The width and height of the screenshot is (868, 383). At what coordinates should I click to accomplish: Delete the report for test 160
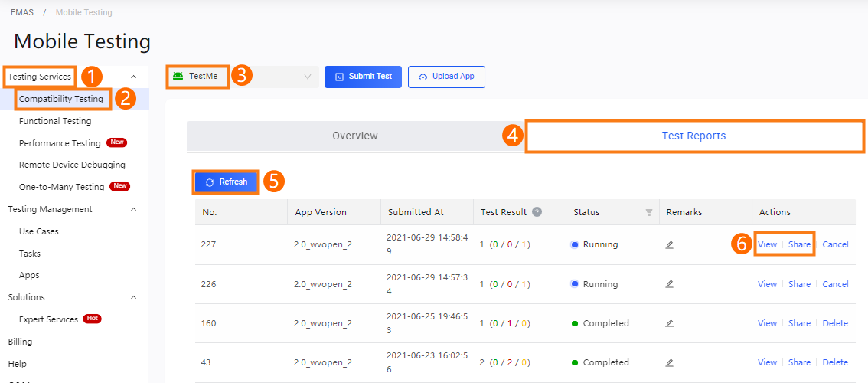pyautogui.click(x=835, y=323)
